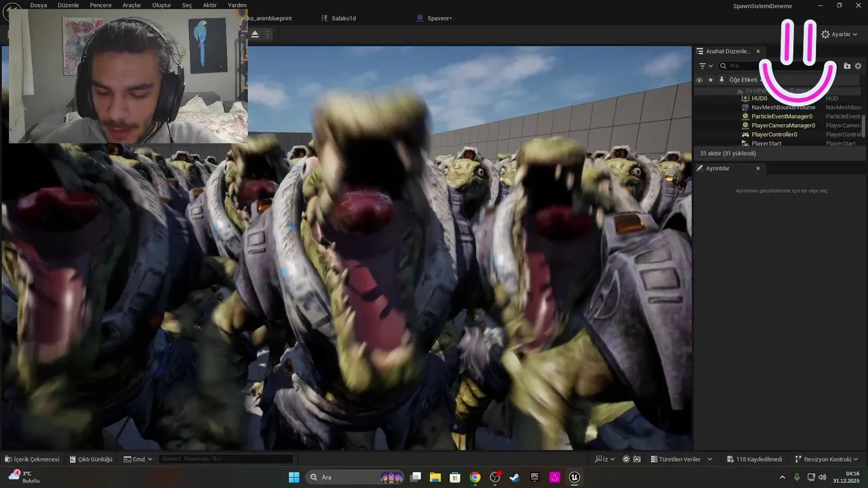This screenshot has height=488, width=868.
Task: Open Microsoft Store from the taskbar
Action: [x=455, y=477]
